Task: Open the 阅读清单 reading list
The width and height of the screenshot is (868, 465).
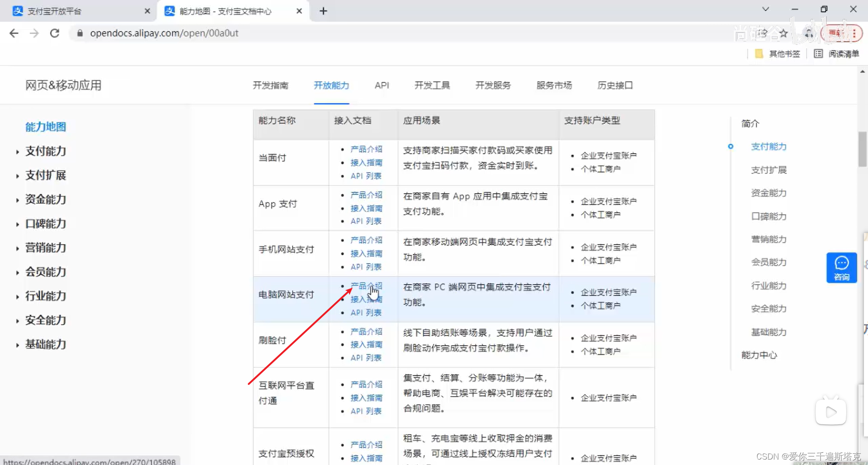Action: (837, 54)
